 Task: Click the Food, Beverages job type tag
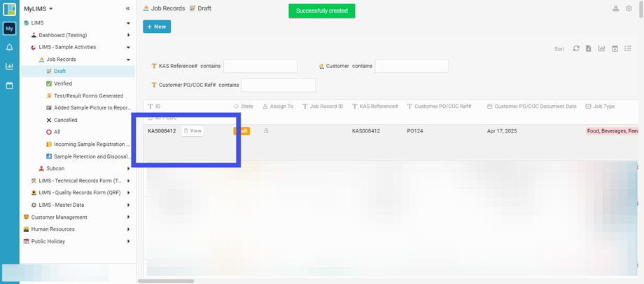[x=612, y=131]
